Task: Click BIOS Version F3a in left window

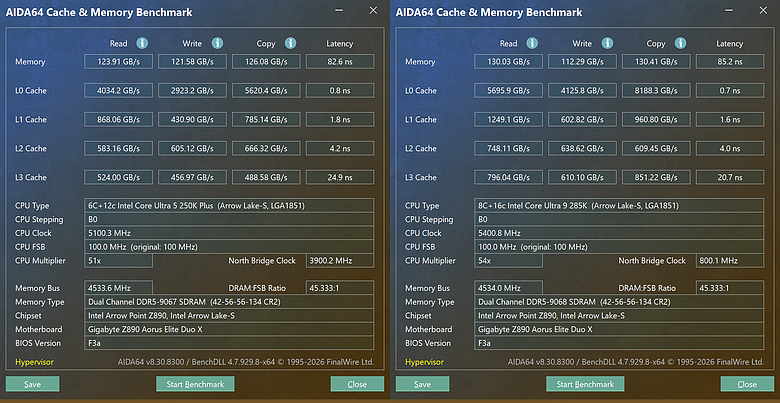Action: point(229,343)
